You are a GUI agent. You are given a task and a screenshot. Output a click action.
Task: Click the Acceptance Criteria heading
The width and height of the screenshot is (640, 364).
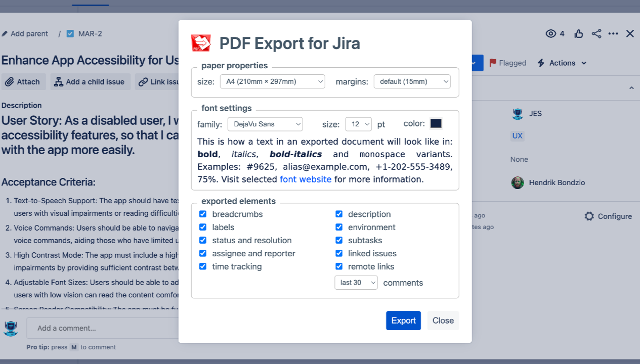49,183
